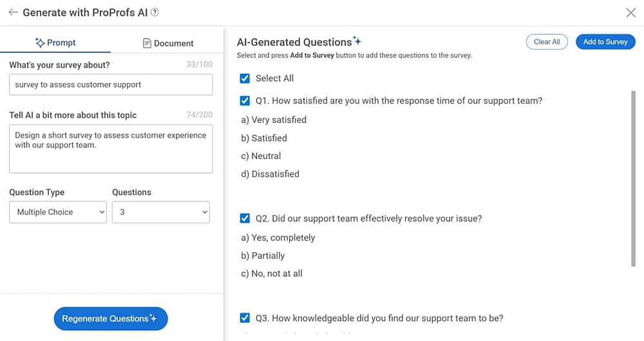This screenshot has height=341, width=644.
Task: Click the sparkle icon on the Regenerate Questions button
Action: pos(153,318)
